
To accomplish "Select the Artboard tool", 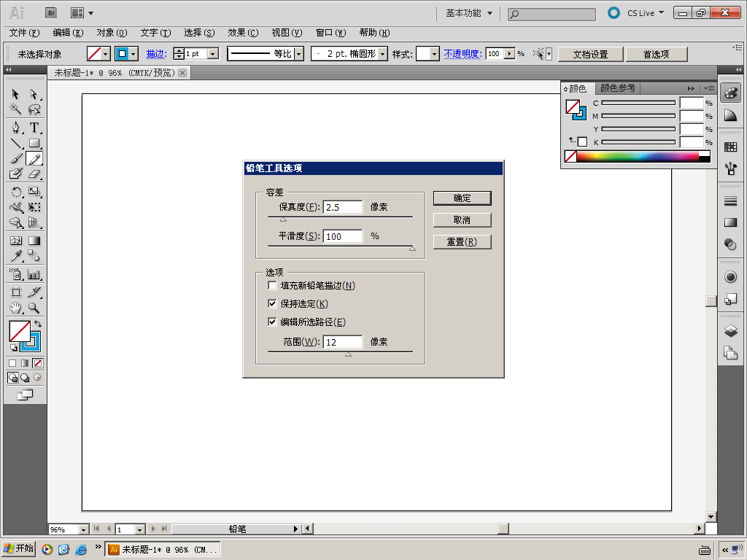I will 15,292.
